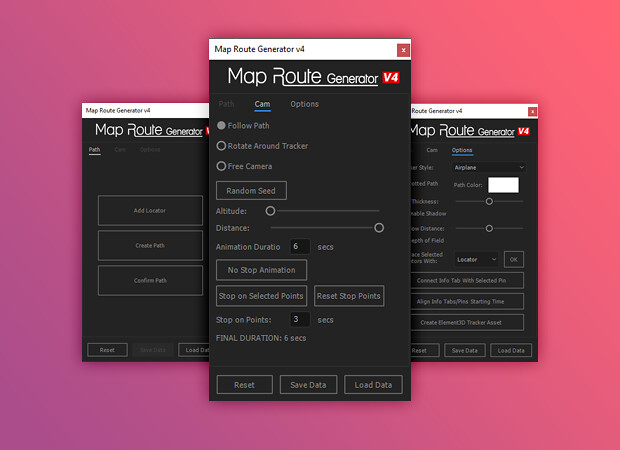620x450 pixels.
Task: Select the Follow Path radio option
Action: (x=222, y=126)
